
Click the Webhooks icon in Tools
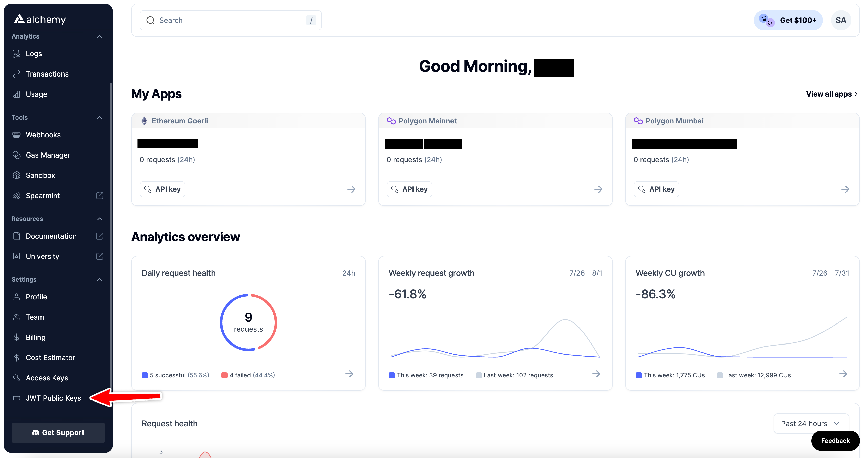(x=16, y=135)
